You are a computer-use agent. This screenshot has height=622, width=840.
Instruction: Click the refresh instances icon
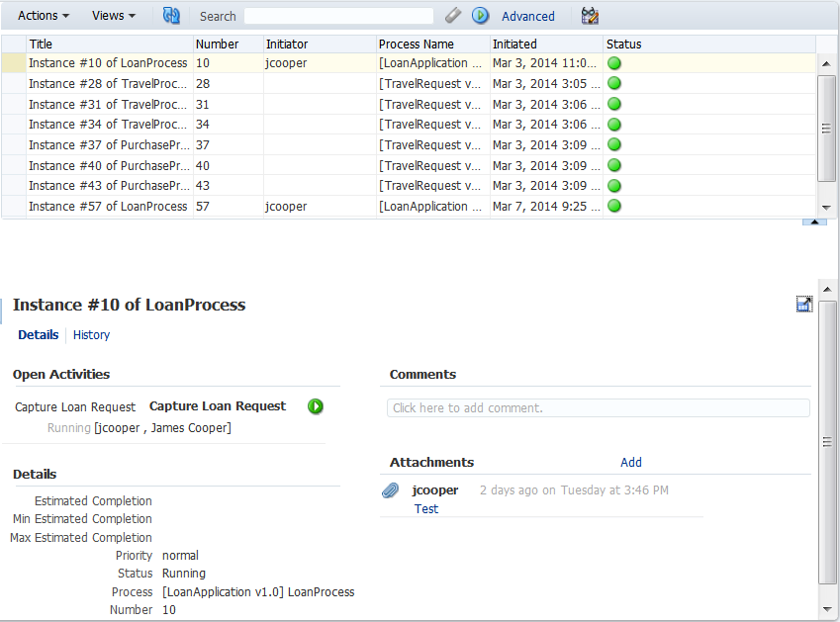point(172,16)
